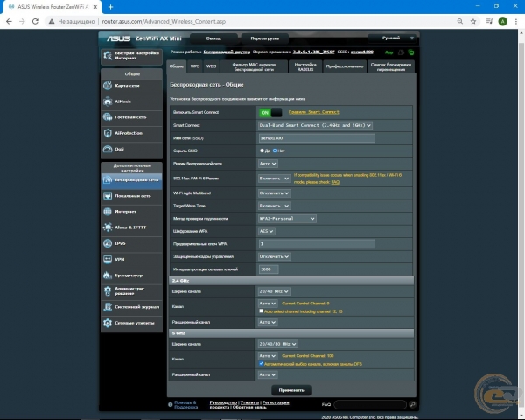Click the Перезагрузка (reboot) button
This screenshot has width=525, height=420.
pyautogui.click(x=264, y=38)
